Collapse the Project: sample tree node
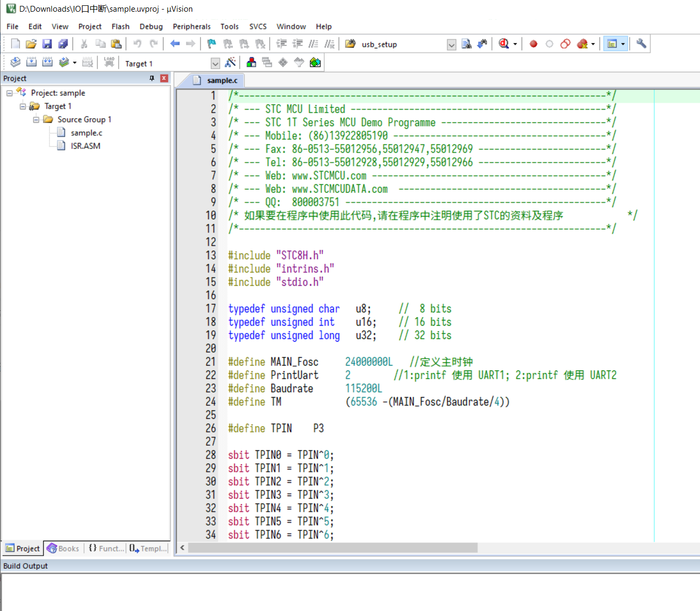This screenshot has width=700, height=611. click(10, 93)
